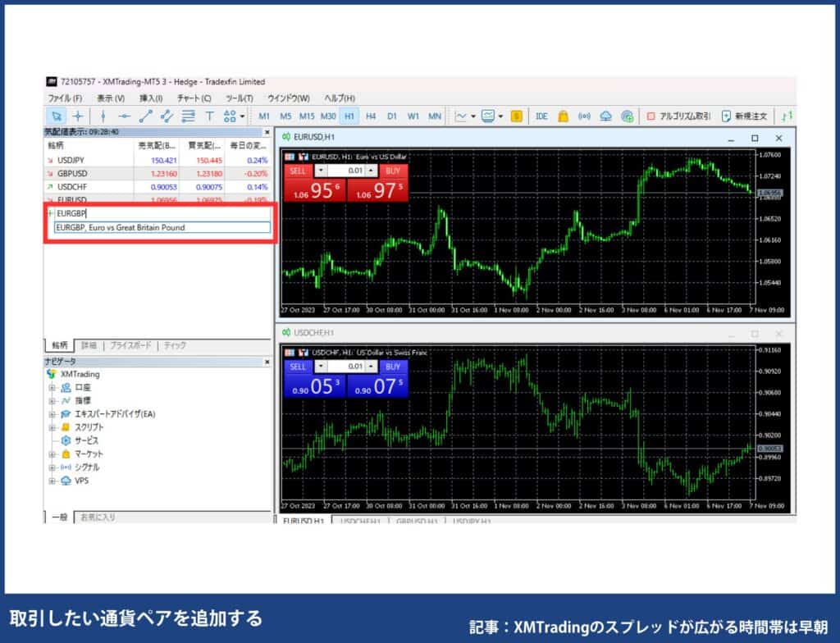The height and width of the screenshot is (643, 840).
Task: Draw a horizontal line on chart
Action: tap(125, 116)
